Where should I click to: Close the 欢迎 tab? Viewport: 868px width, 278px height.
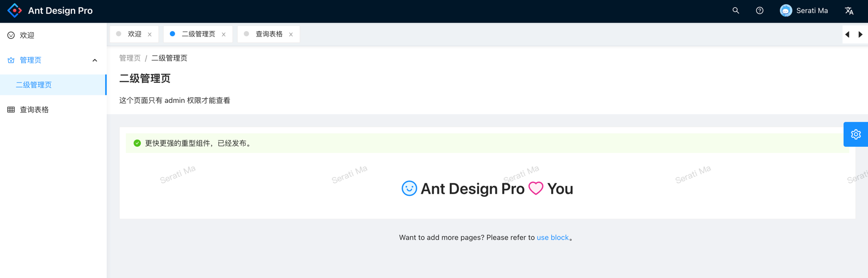tap(150, 35)
